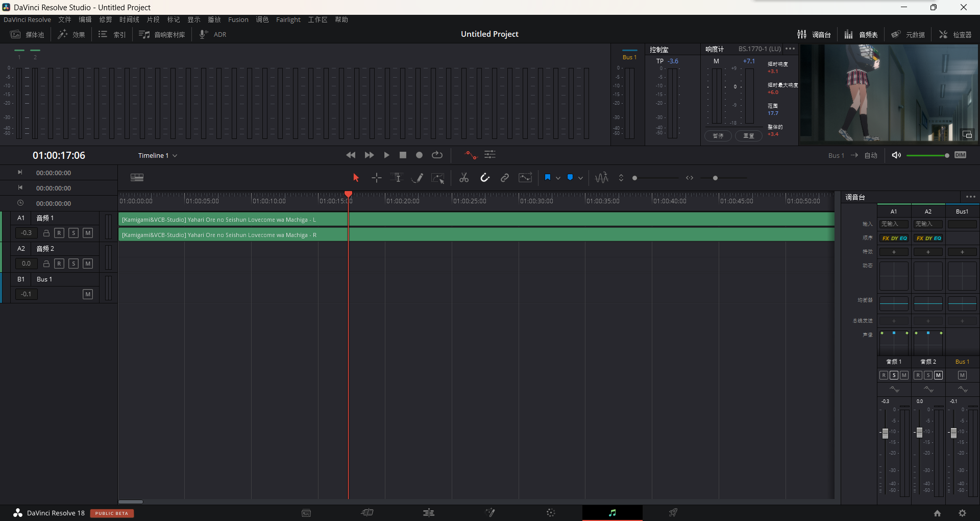980x521 pixels.
Task: Toggle the automation controls icon
Action: coord(470,155)
